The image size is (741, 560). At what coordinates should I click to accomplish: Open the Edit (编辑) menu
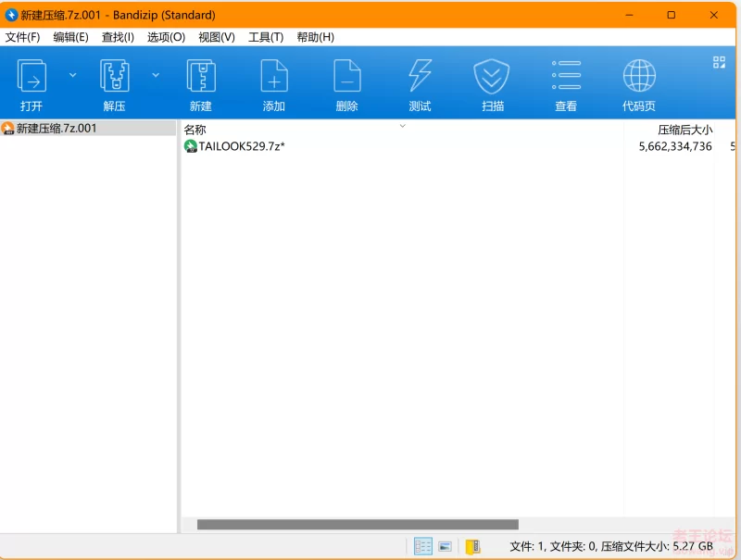coord(71,37)
